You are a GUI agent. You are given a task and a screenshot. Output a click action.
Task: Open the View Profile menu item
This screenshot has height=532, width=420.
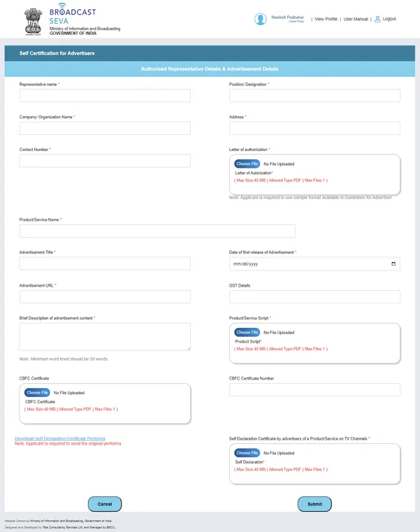tap(326, 19)
